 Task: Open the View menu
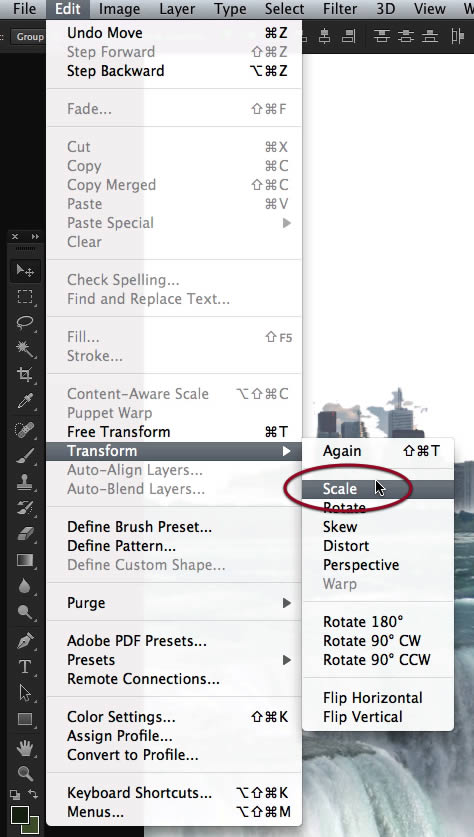coord(430,9)
